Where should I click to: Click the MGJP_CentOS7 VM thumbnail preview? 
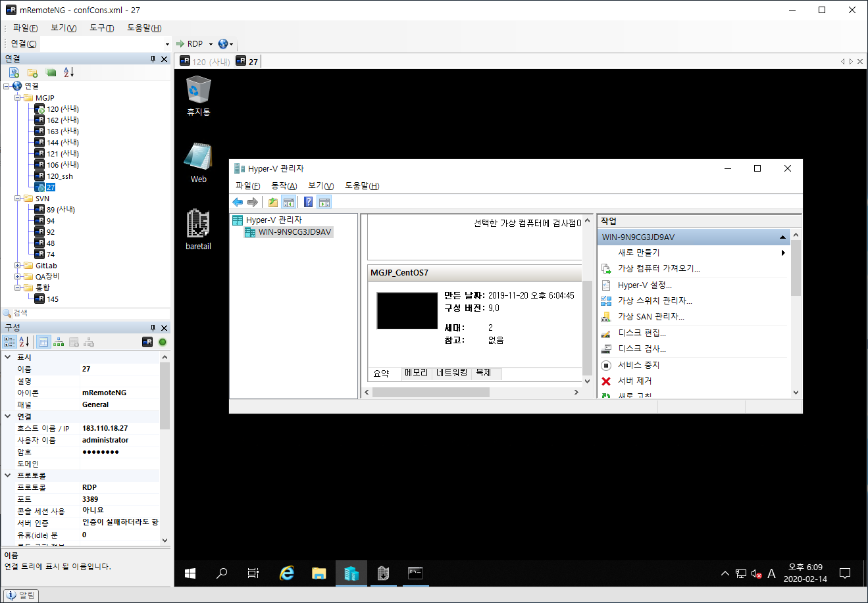(407, 311)
